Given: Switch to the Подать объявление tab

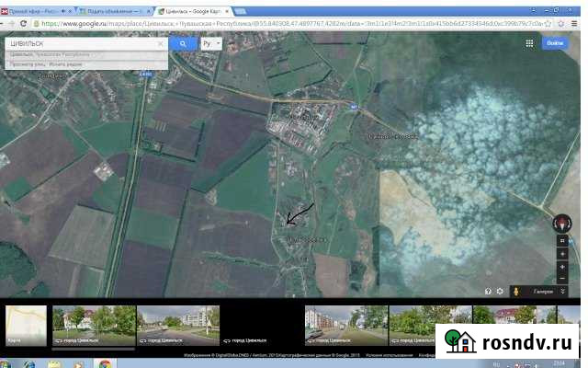Looking at the screenshot, I should click(112, 8).
